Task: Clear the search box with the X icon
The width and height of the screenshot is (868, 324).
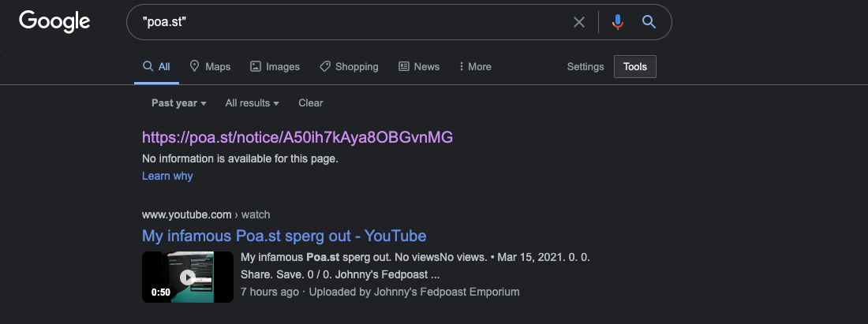Action: click(x=579, y=22)
